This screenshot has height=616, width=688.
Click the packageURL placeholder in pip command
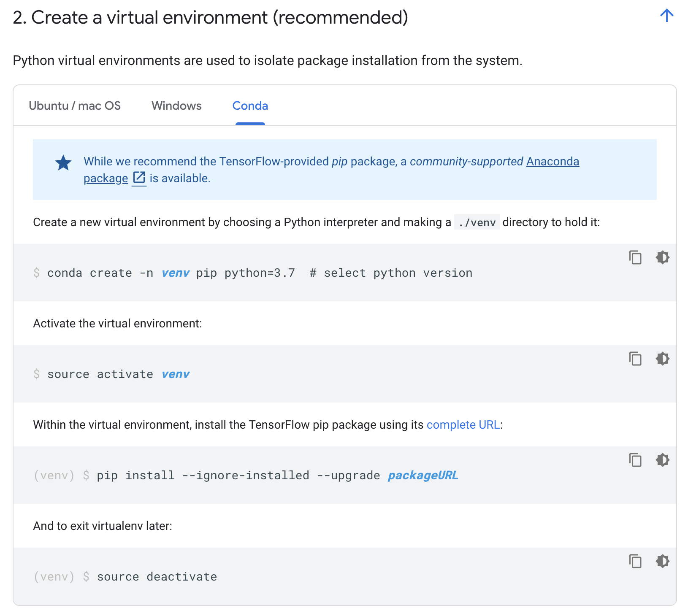click(423, 476)
